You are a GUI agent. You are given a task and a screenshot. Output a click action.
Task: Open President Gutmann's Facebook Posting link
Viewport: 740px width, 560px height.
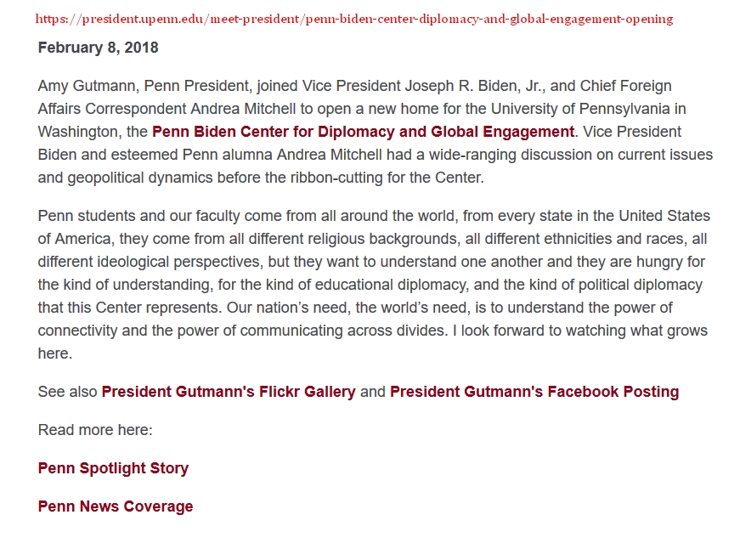(x=534, y=392)
